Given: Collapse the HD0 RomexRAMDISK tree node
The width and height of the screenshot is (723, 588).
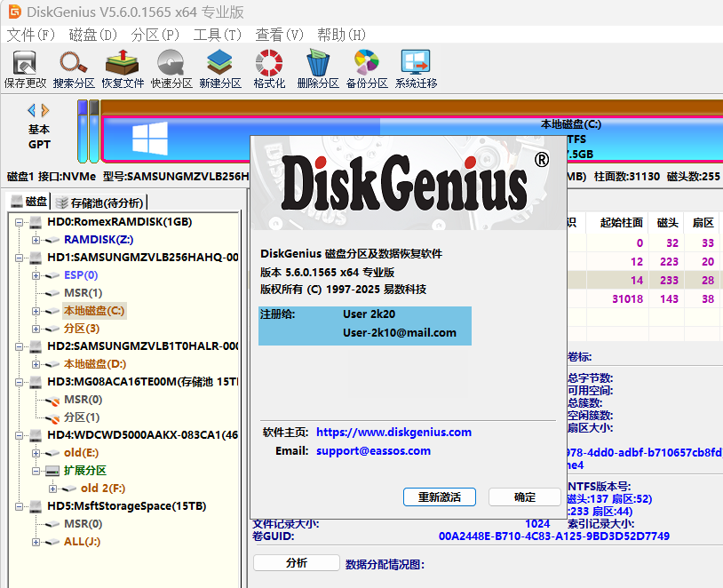Looking at the screenshot, I should pyautogui.click(x=19, y=222).
